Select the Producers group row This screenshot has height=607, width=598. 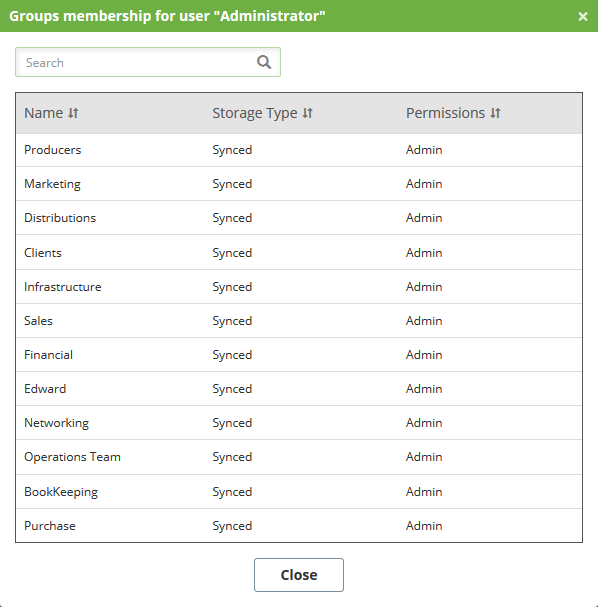coord(299,150)
